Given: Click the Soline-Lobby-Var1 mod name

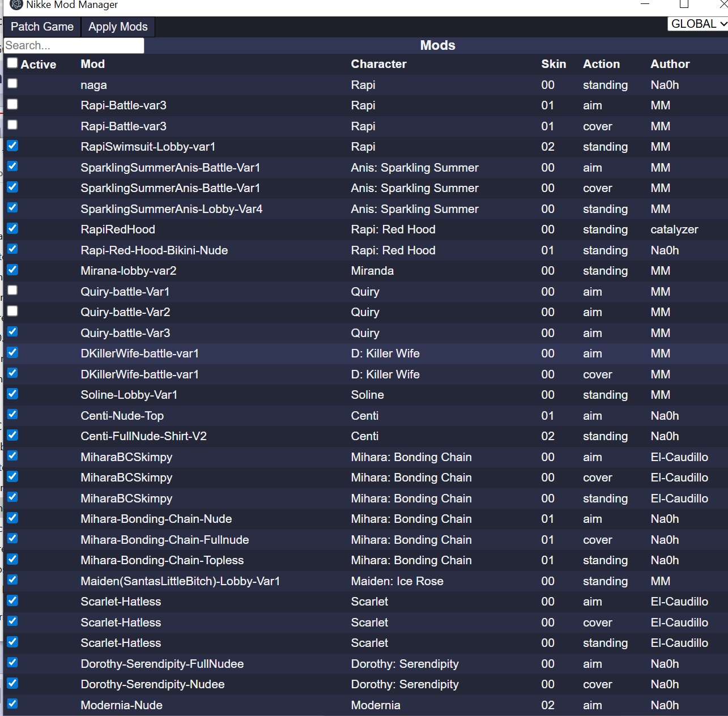Looking at the screenshot, I should [129, 395].
